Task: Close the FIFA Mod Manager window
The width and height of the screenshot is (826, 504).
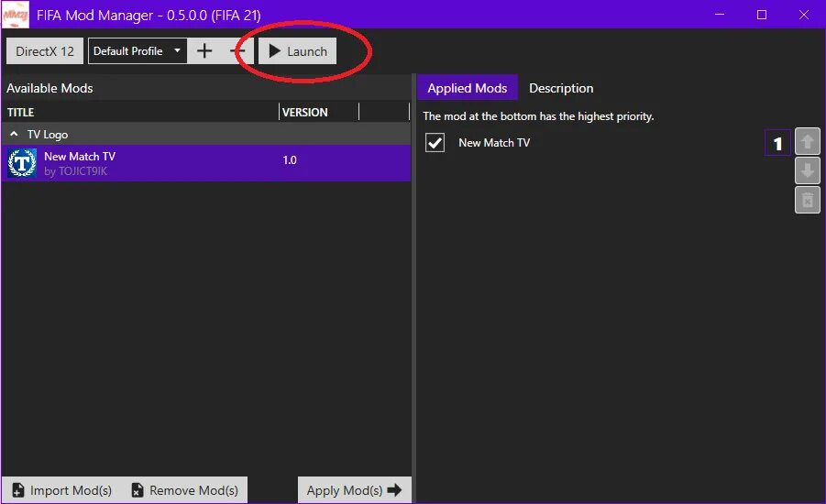Action: [x=804, y=15]
